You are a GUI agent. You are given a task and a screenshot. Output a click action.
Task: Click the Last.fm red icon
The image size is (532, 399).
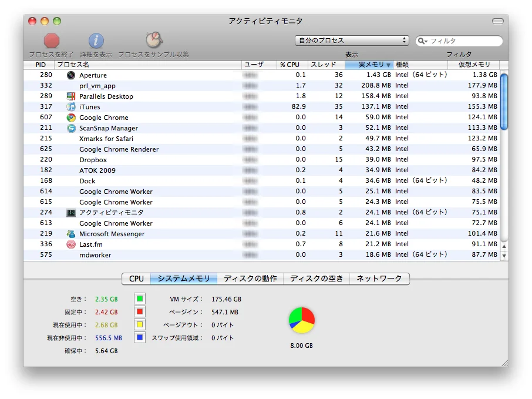[x=71, y=244]
